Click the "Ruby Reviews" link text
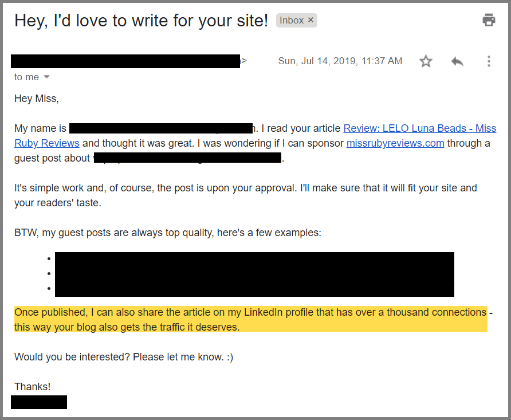 click(x=47, y=143)
